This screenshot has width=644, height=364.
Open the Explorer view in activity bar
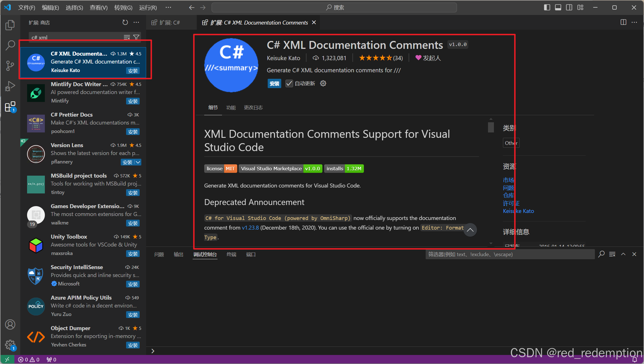[x=10, y=25]
